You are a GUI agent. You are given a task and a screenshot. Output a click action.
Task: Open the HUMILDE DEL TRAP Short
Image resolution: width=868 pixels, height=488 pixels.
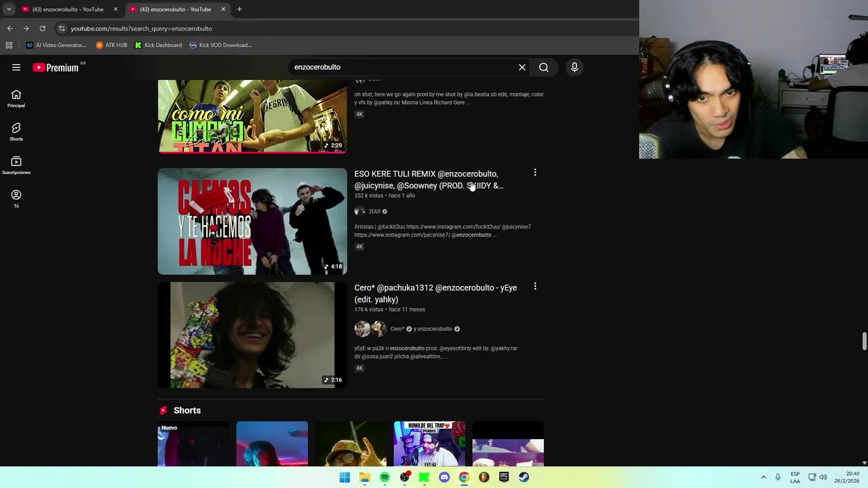429,444
